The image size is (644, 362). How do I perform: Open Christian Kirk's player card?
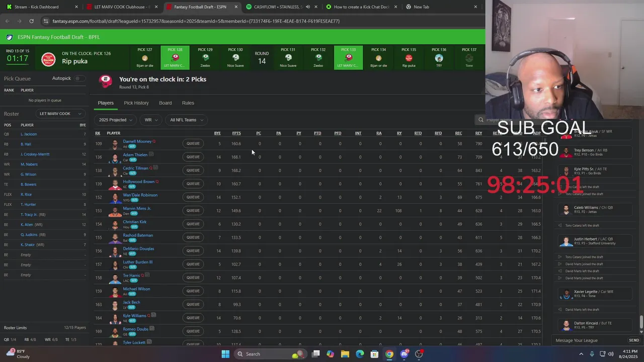pyautogui.click(x=135, y=222)
